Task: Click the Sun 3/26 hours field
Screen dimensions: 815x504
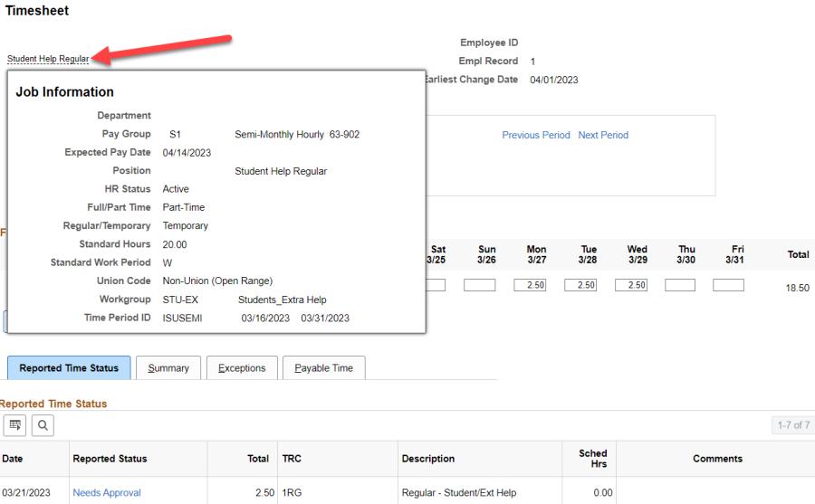Action: 479,285
